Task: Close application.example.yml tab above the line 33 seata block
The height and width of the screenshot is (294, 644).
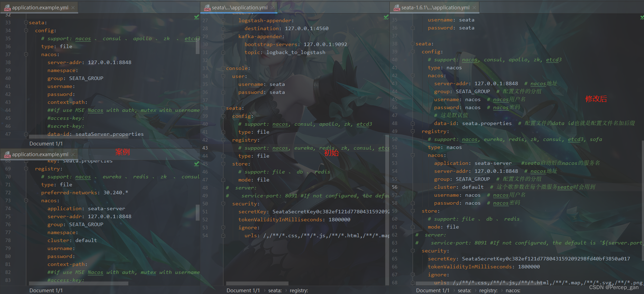Action: pos(73,7)
